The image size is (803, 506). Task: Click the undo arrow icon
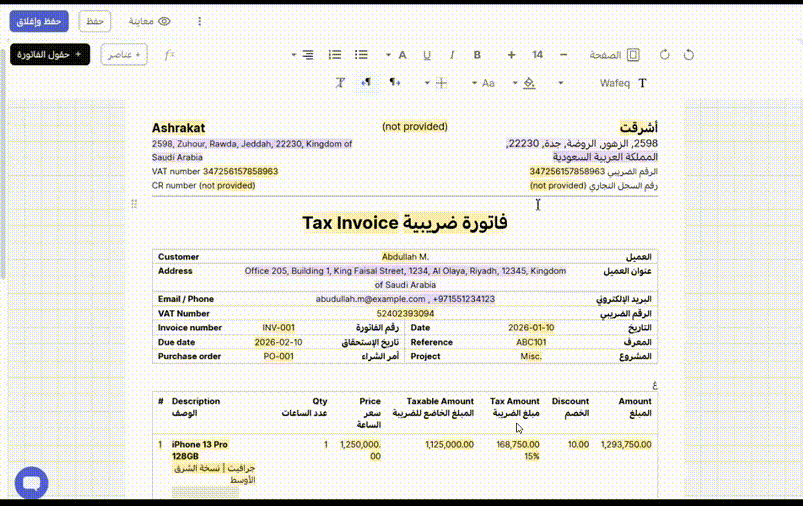click(689, 55)
